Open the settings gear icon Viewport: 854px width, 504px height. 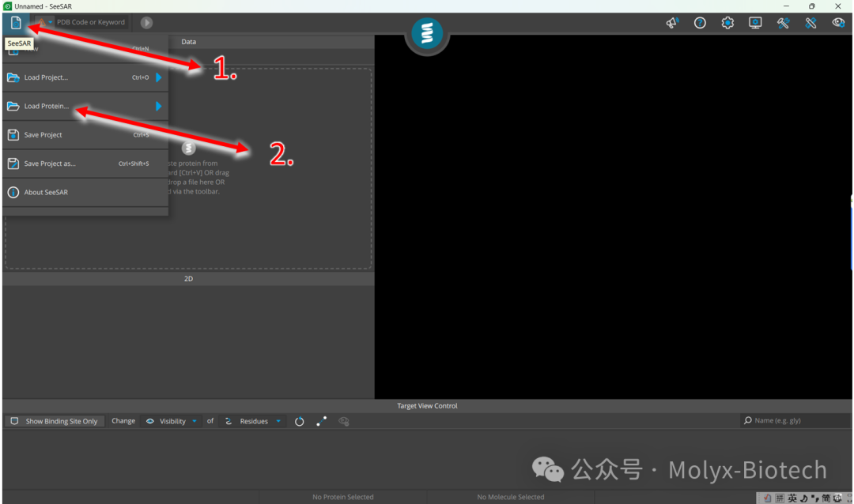727,23
